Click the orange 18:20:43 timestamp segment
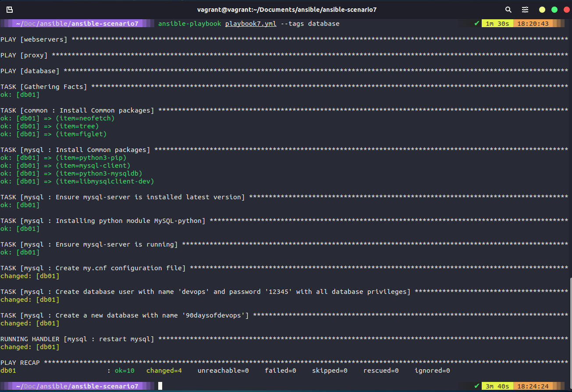 click(x=533, y=23)
